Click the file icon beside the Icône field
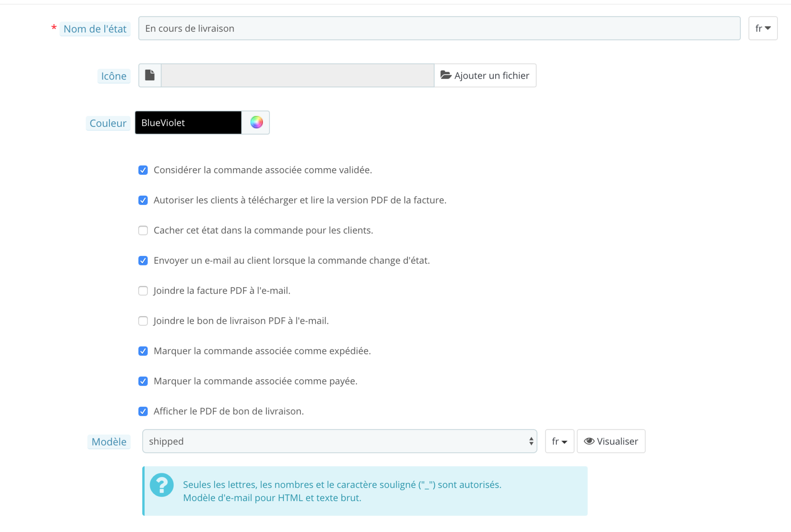Viewport: 791px width, 532px height. [x=150, y=75]
